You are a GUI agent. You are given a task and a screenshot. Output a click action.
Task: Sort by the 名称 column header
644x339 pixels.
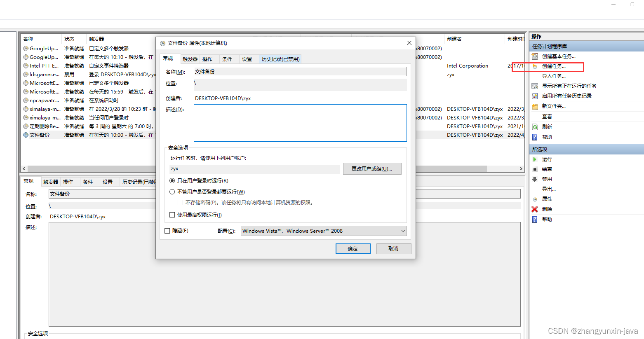coord(41,39)
